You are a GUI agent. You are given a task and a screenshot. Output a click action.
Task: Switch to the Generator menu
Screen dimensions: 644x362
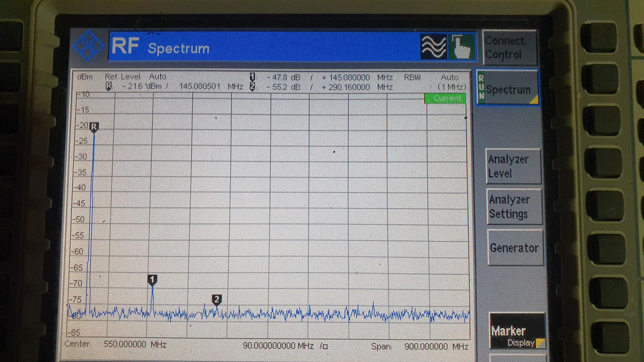coord(516,247)
